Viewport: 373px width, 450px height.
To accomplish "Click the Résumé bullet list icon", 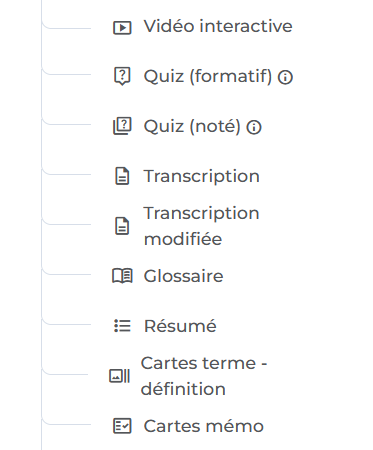I will [x=122, y=326].
